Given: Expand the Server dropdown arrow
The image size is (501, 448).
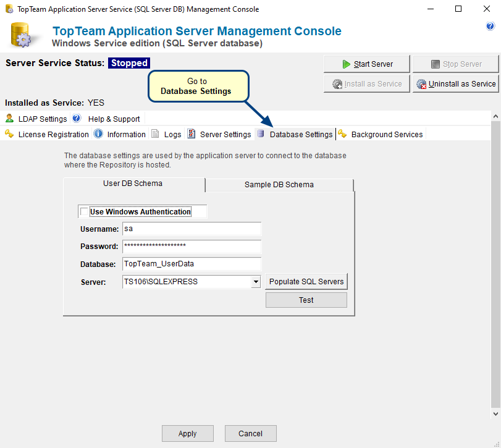Looking at the screenshot, I should (x=256, y=282).
